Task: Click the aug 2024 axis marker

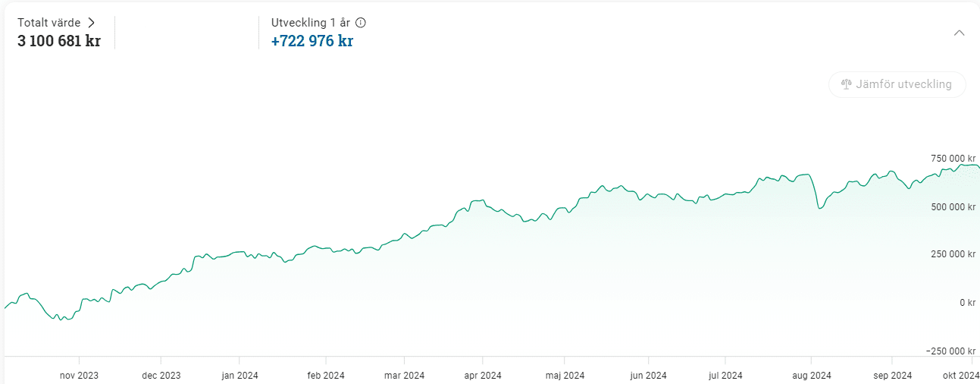Action: (812, 375)
